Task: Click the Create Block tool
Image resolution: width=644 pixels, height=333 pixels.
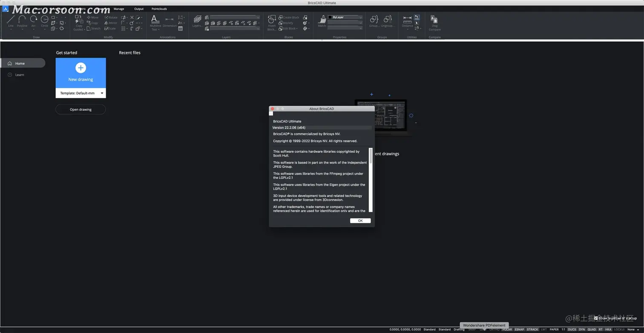Action: 289,17
